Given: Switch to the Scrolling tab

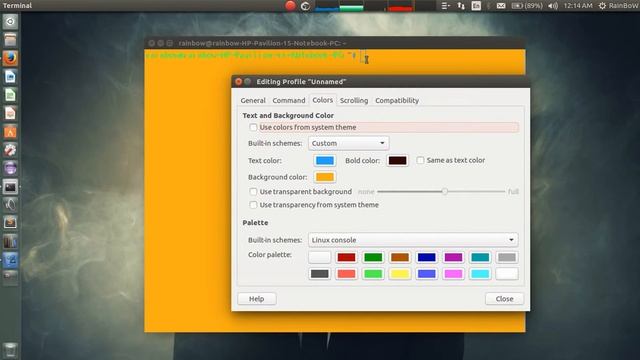Looking at the screenshot, I should tap(354, 100).
